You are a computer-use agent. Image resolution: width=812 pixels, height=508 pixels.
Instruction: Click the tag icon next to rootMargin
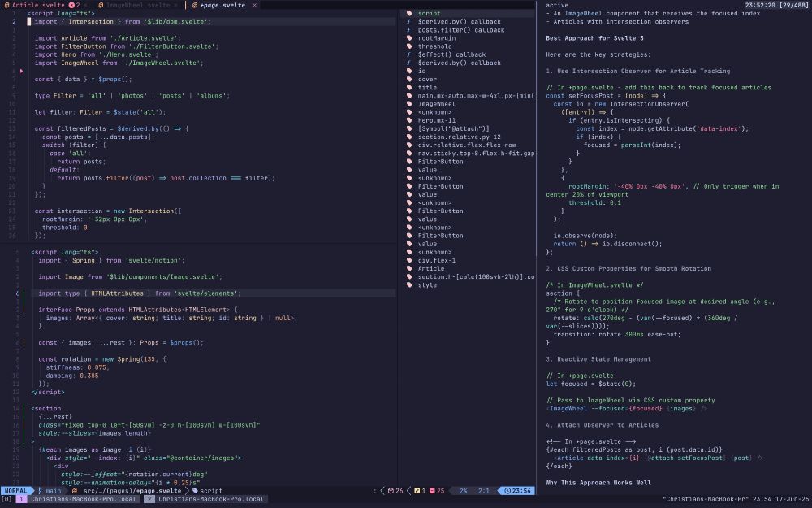click(409, 38)
